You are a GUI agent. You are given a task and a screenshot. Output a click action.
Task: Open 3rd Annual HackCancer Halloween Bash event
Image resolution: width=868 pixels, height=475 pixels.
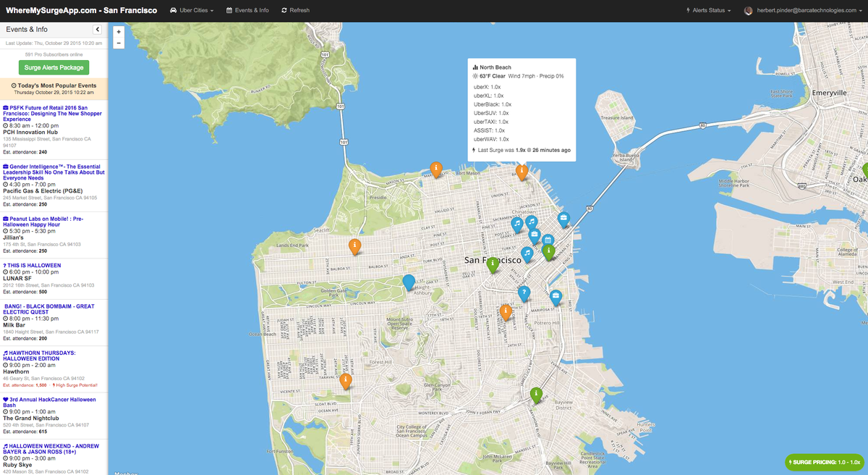click(49, 402)
